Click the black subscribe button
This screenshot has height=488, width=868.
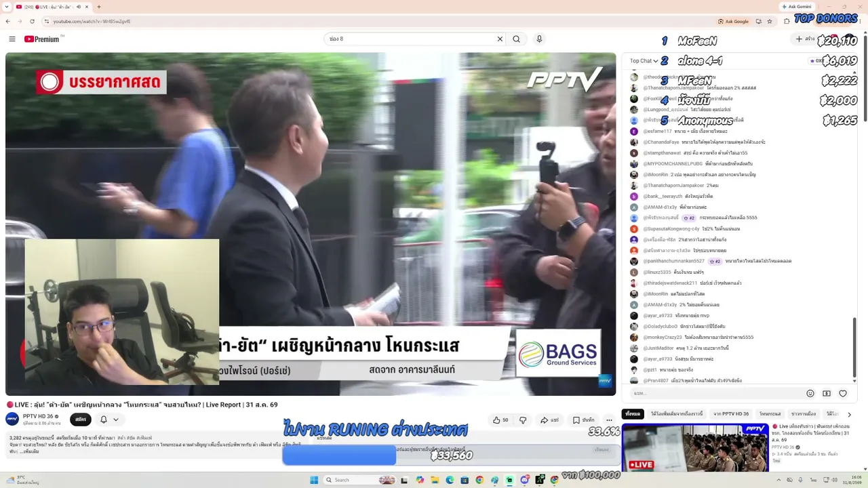pyautogui.click(x=80, y=420)
